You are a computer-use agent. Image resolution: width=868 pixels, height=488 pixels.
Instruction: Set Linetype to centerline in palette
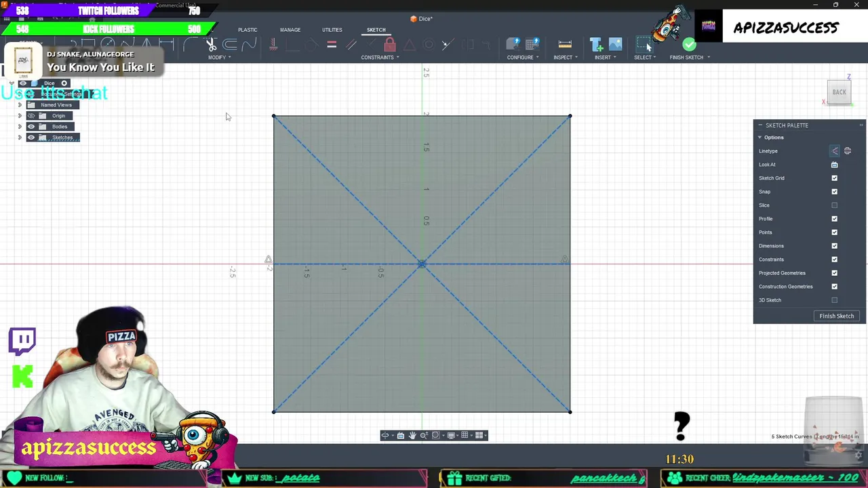pos(847,151)
